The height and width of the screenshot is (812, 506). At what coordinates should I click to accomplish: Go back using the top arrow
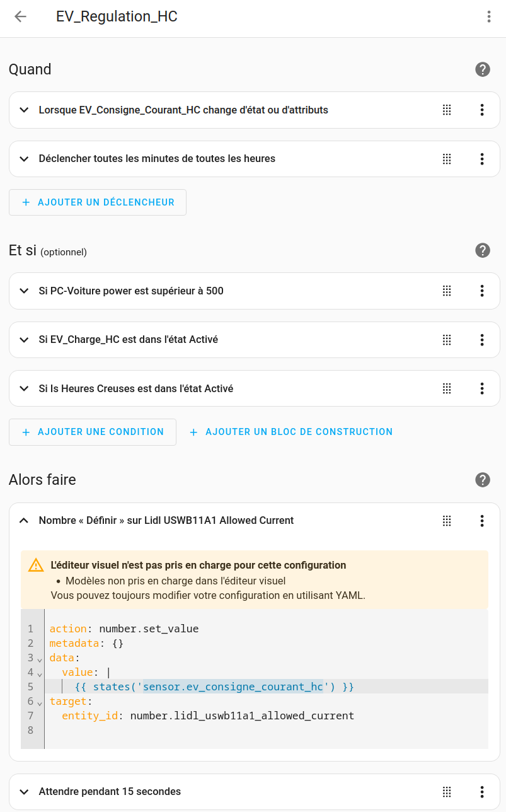pos(20,17)
